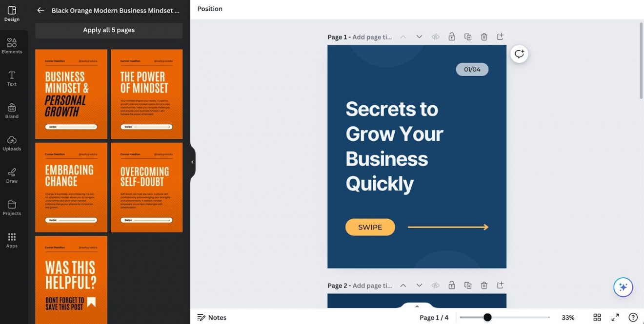This screenshot has height=324, width=644.
Task: Toggle the grid view at the bottom bar
Action: [597, 317]
